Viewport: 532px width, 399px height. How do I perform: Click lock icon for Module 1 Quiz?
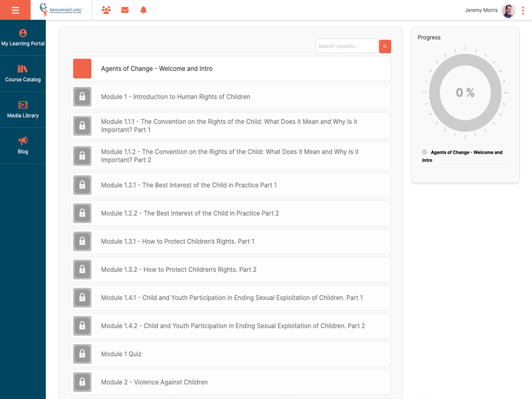pos(82,354)
